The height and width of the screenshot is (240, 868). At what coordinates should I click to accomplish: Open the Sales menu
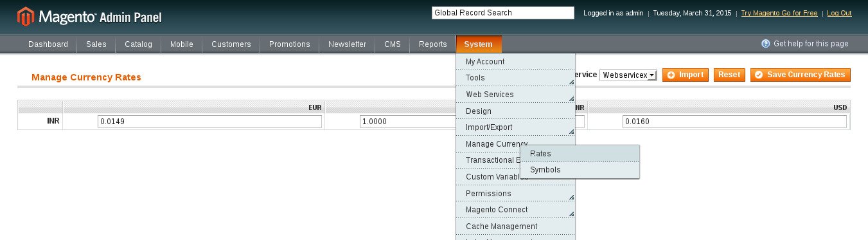point(96,44)
